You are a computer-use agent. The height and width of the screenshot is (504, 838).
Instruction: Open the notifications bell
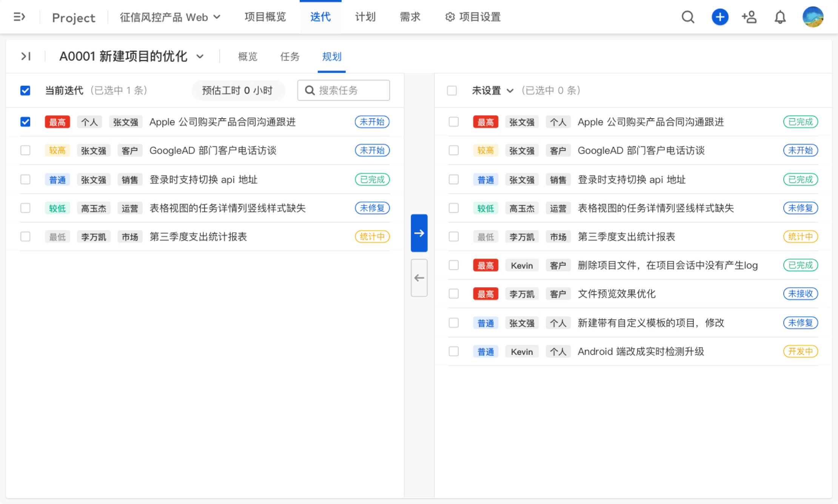point(780,17)
